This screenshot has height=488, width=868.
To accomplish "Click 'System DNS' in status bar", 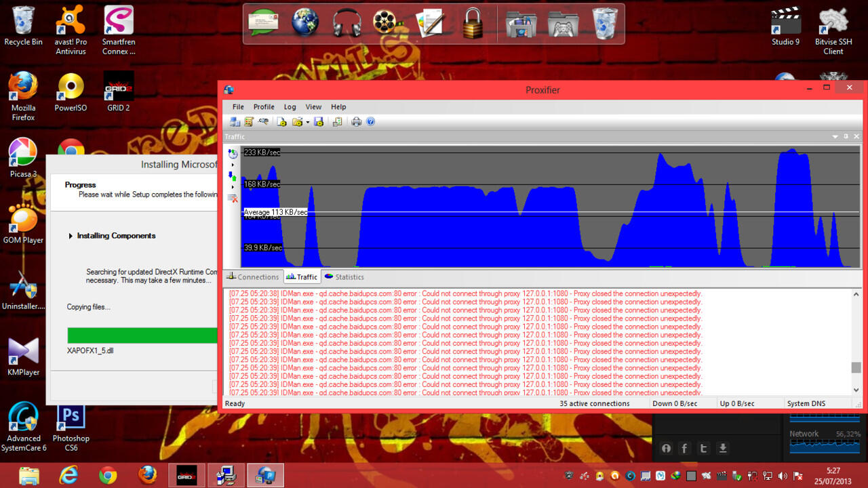I will click(x=806, y=404).
